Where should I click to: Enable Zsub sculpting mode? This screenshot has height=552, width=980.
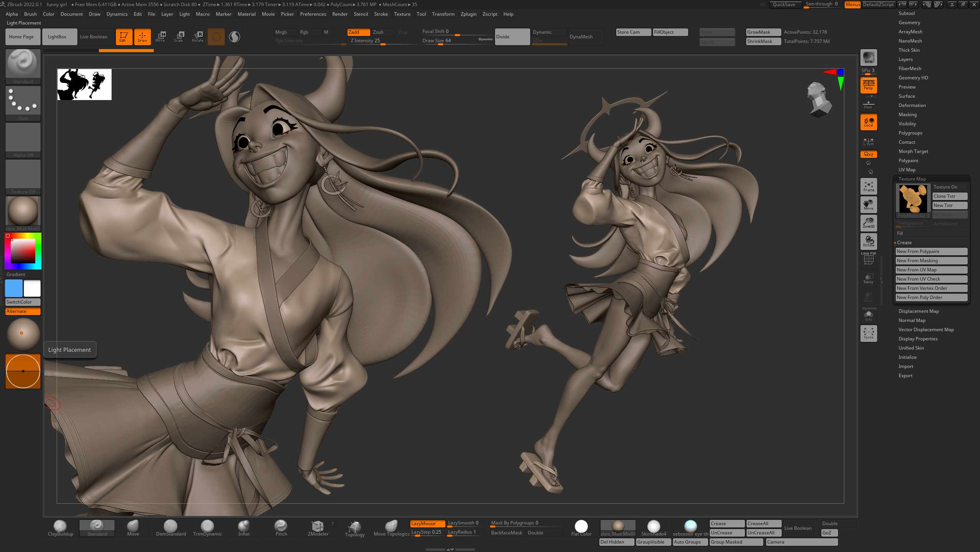pos(382,32)
